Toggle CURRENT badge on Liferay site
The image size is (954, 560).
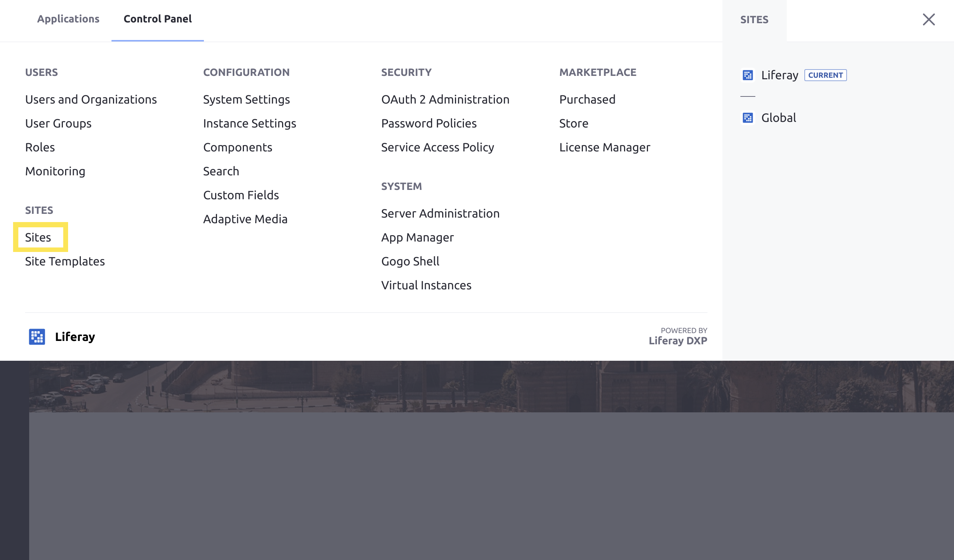(825, 75)
